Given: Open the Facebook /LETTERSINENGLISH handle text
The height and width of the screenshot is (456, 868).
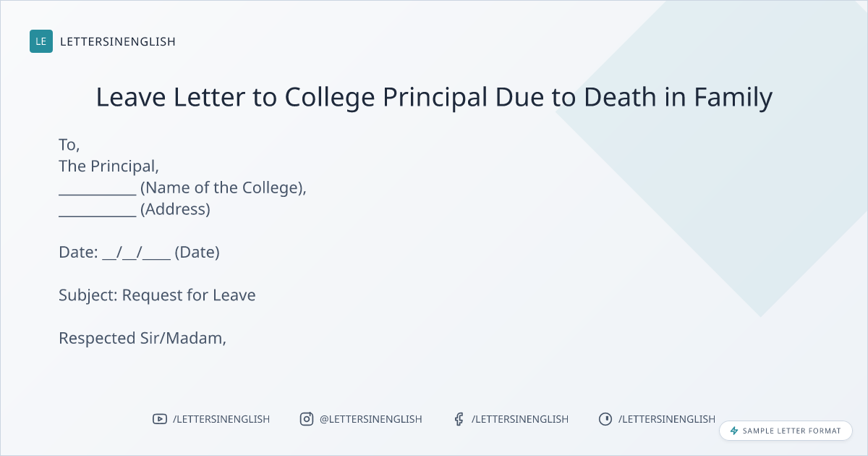Looking at the screenshot, I should [520, 419].
